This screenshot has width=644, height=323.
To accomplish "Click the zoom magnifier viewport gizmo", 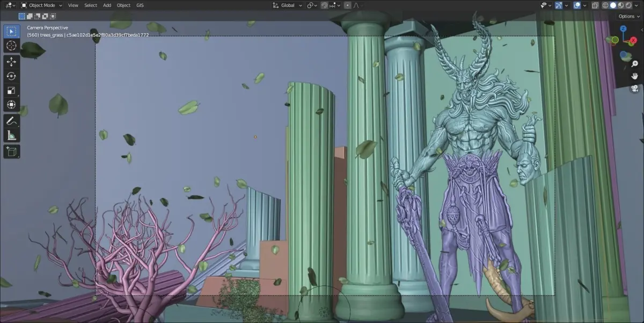I will pyautogui.click(x=635, y=63).
